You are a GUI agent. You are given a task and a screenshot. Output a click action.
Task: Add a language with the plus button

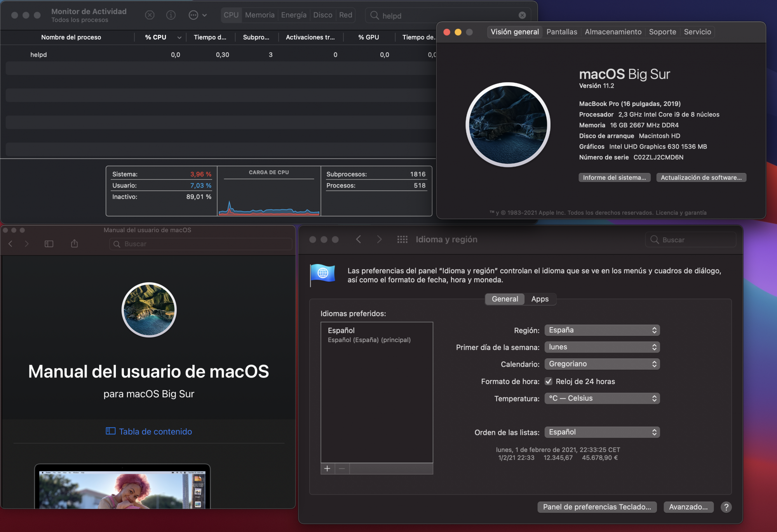328,469
